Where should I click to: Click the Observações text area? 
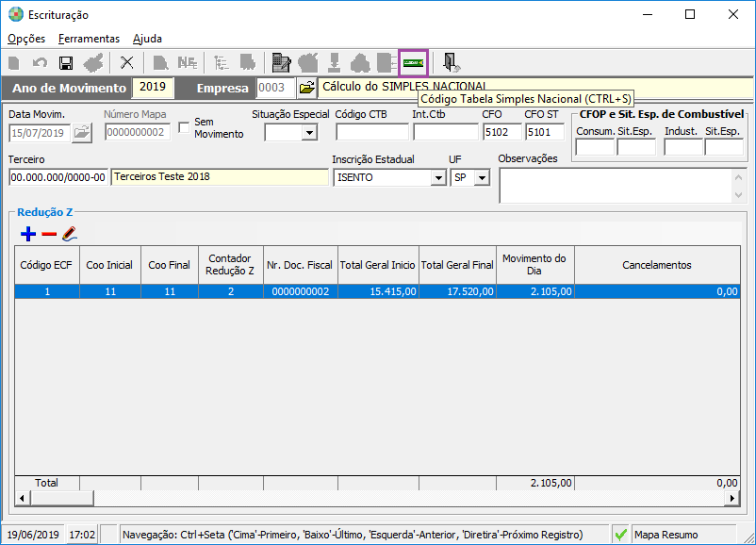pos(616,186)
